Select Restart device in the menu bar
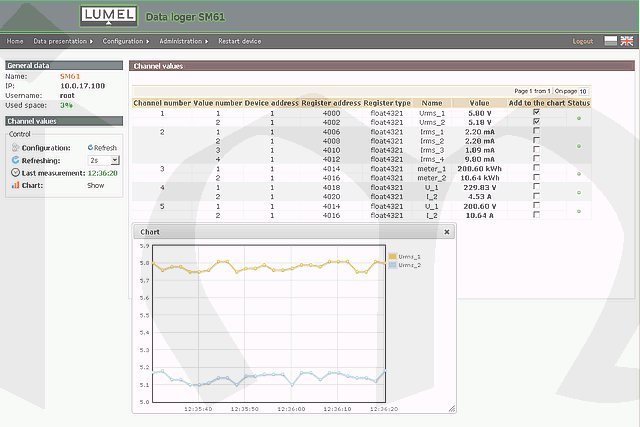640x427 pixels. [x=240, y=41]
